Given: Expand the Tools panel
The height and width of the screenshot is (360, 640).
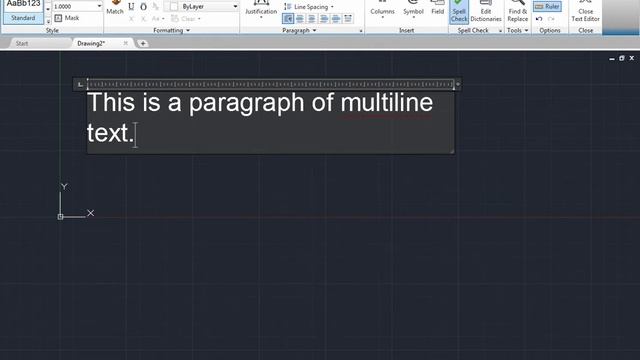Looking at the screenshot, I should (x=518, y=31).
